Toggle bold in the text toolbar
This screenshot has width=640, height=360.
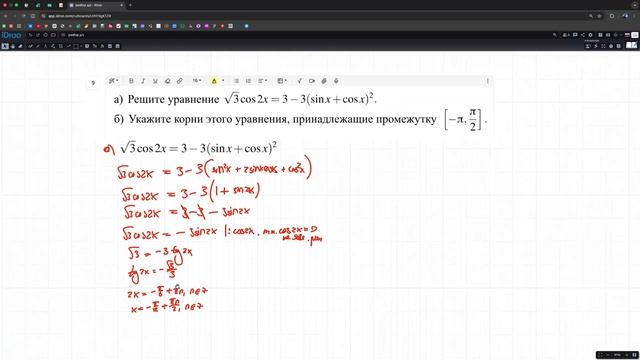131,81
